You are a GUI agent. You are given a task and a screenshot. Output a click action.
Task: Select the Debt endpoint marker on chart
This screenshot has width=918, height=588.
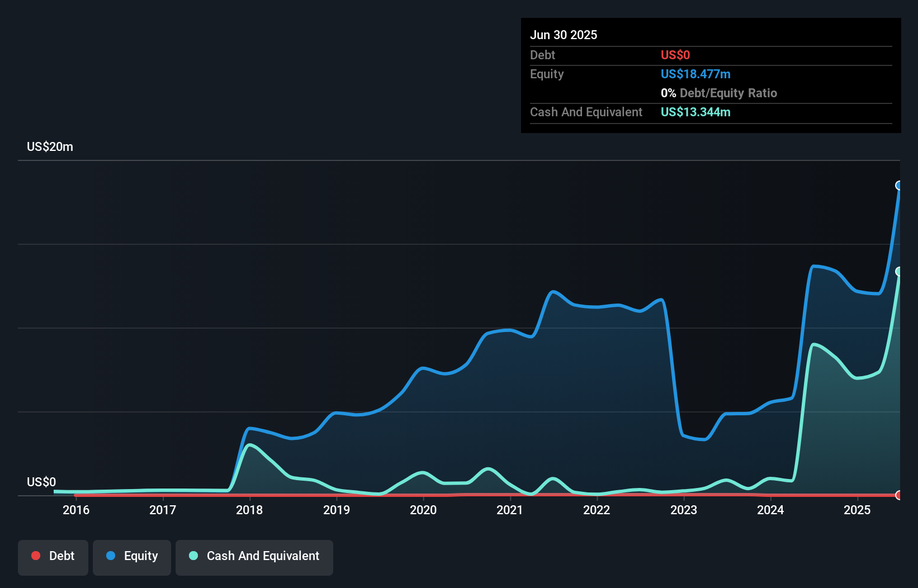[899, 495]
